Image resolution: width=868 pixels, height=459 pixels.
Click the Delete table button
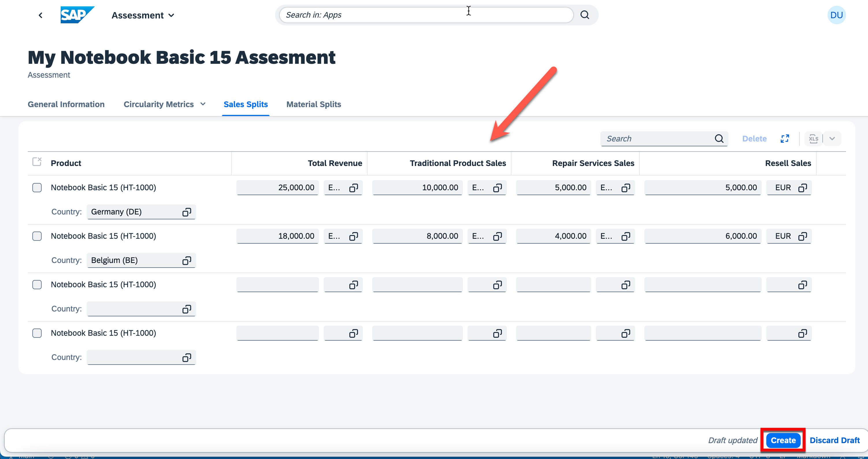[754, 138]
